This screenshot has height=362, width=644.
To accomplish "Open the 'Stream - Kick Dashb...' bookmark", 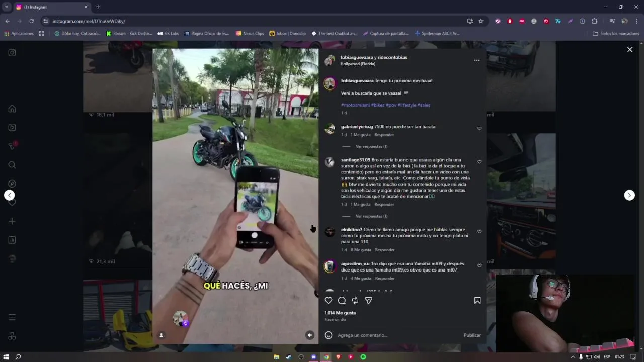I will [129, 34].
